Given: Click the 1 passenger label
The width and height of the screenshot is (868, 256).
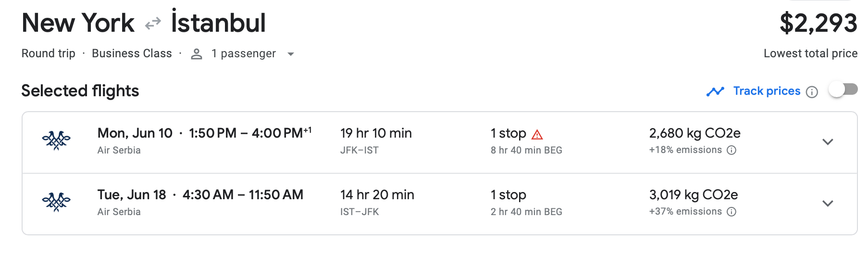Looking at the screenshot, I should 243,53.
